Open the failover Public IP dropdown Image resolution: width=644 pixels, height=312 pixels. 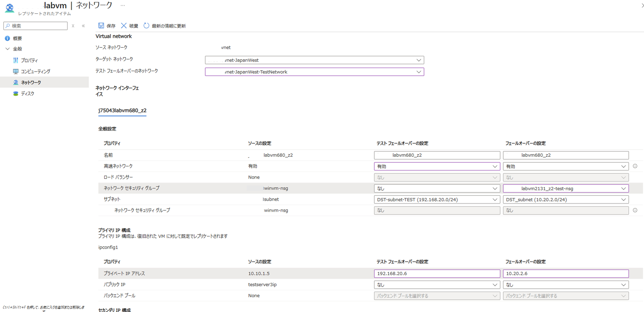(565, 284)
